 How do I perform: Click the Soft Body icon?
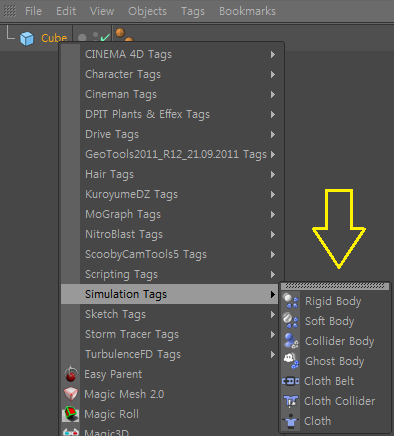tap(291, 321)
